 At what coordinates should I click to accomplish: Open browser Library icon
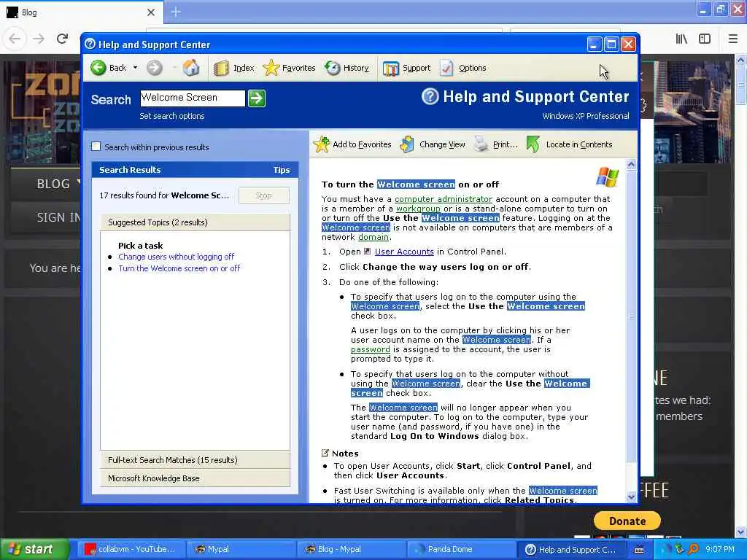click(681, 39)
